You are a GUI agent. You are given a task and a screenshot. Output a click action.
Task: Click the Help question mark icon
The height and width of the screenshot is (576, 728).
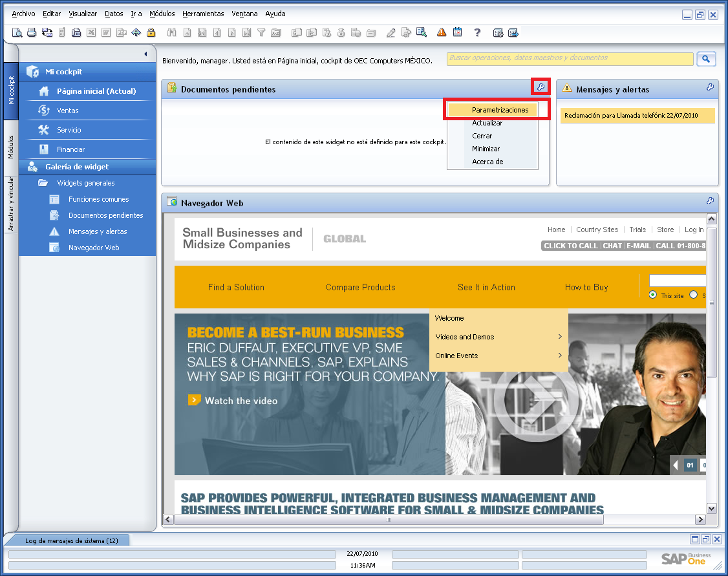point(478,32)
